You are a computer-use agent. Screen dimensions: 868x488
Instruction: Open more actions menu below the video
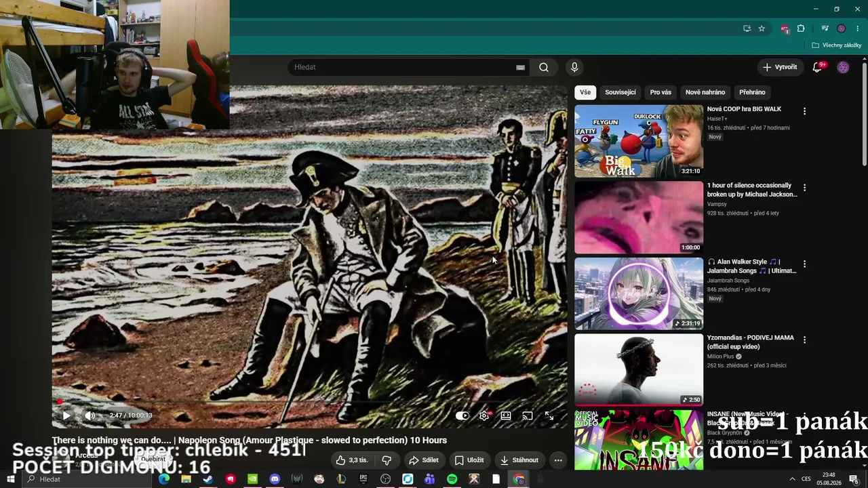558,460
